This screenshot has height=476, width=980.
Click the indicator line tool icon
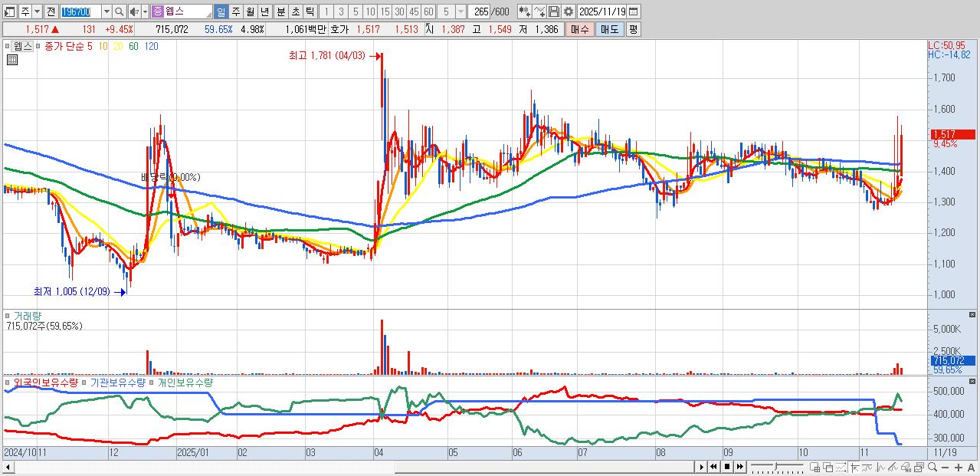[x=539, y=11]
